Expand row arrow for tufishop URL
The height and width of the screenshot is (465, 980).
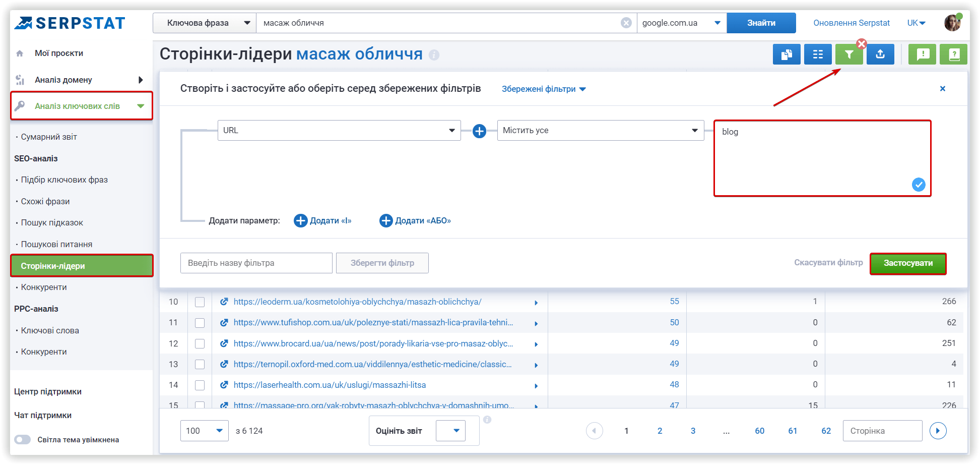coord(536,323)
